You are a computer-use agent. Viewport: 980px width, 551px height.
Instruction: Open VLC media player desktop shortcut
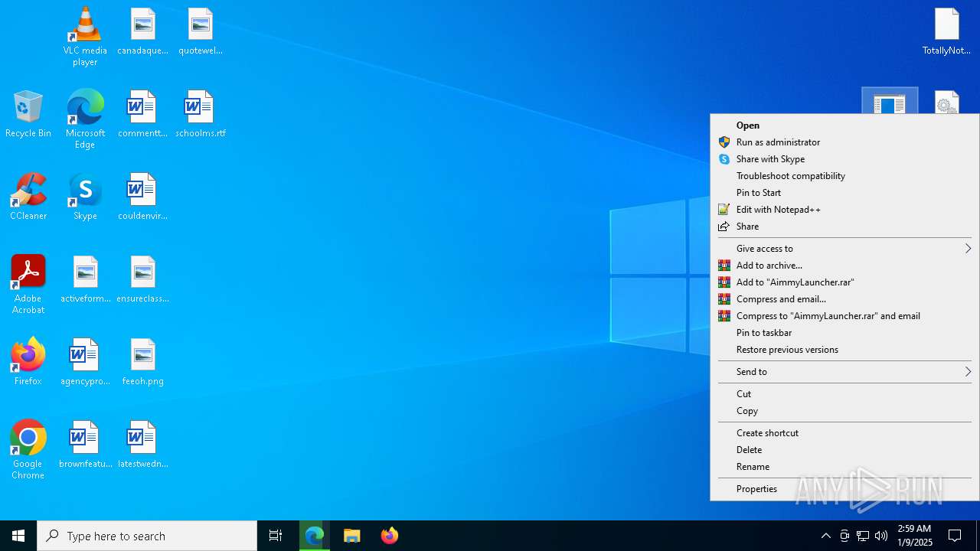(x=85, y=36)
